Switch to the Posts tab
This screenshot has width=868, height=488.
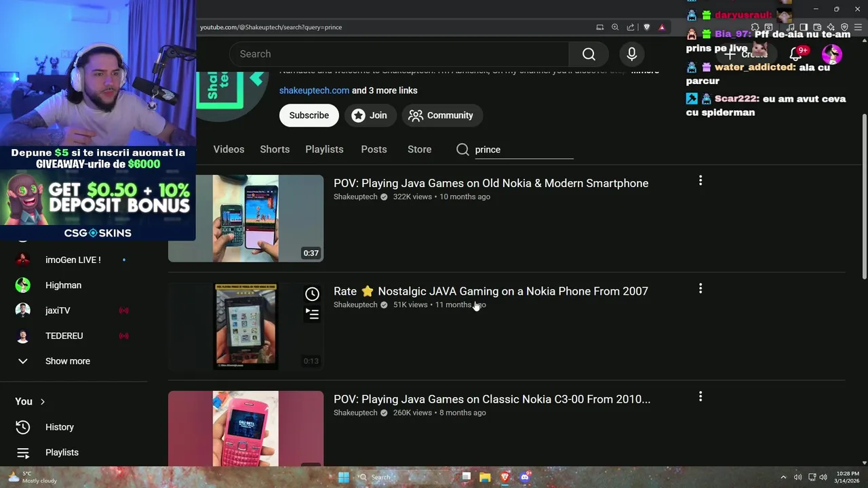pos(374,150)
